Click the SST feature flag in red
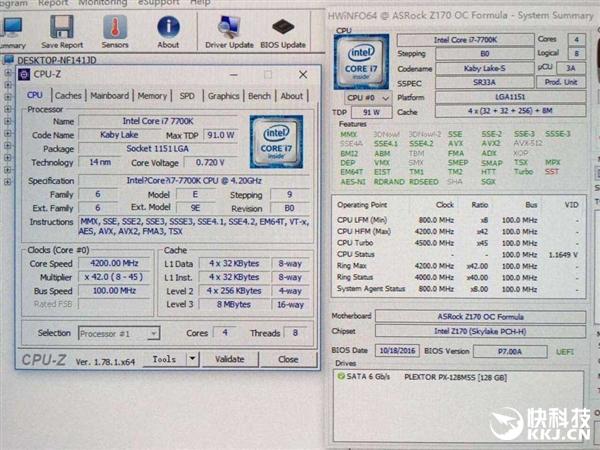The image size is (600, 450). pos(551,172)
